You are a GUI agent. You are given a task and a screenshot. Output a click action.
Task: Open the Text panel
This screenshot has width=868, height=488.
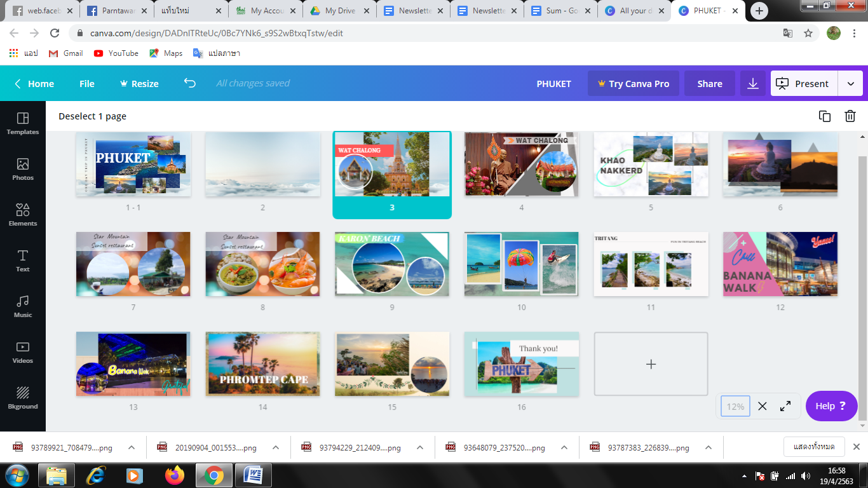coord(23,261)
